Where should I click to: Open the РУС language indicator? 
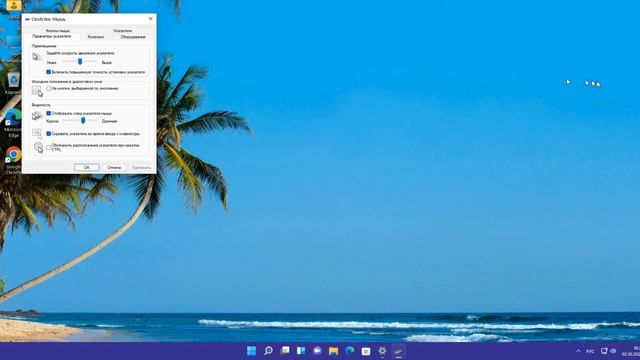click(590, 351)
